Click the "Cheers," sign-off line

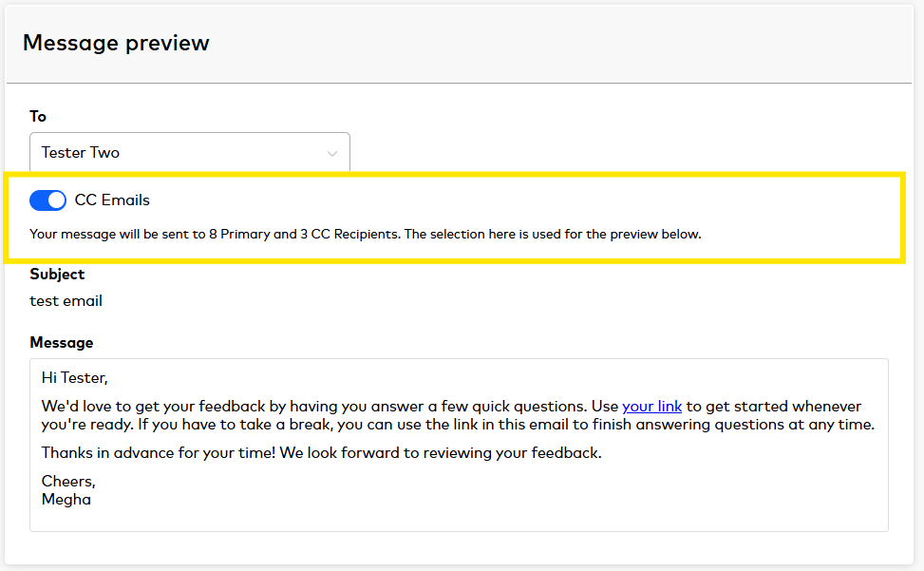(x=68, y=482)
